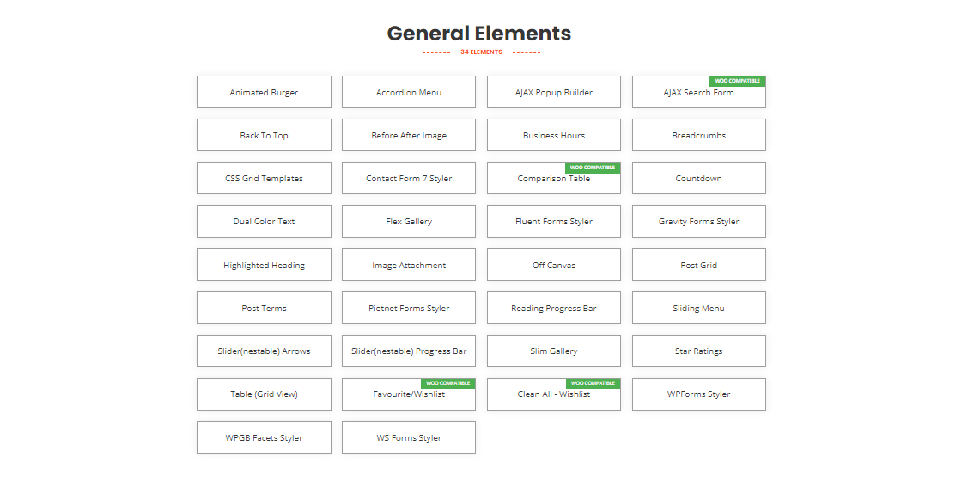Open the WPGB Facets Styler element

(264, 437)
